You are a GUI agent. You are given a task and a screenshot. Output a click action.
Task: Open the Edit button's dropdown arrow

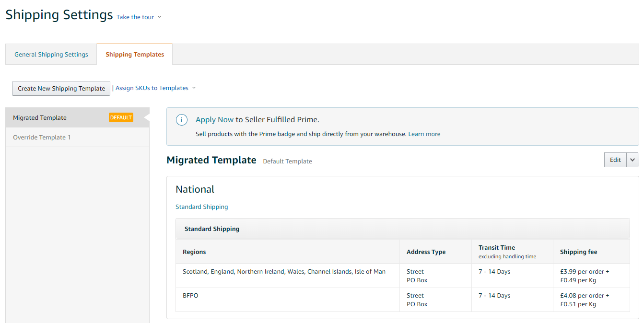point(632,160)
